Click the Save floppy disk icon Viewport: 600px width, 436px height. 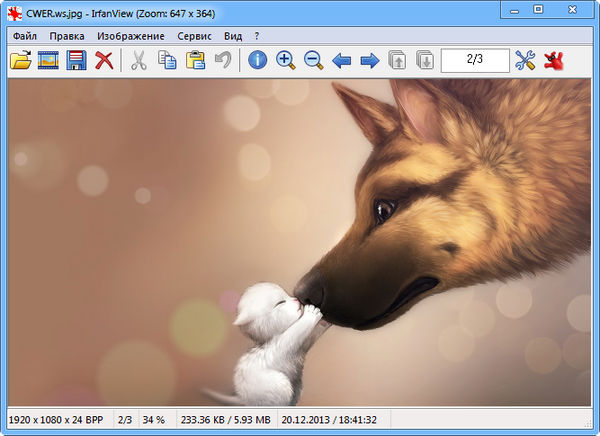(76, 61)
